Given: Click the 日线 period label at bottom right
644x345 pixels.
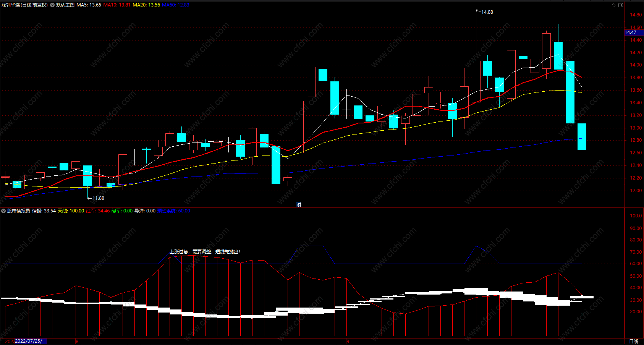Looking at the screenshot, I should (x=634, y=341).
